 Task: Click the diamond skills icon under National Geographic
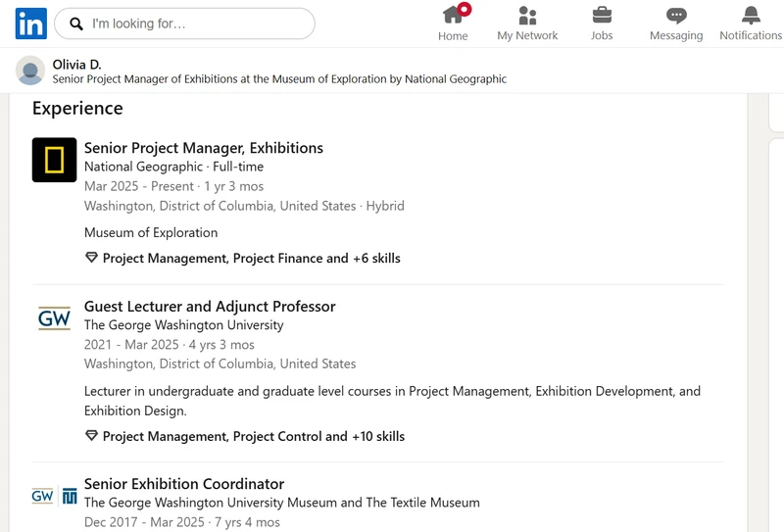pyautogui.click(x=91, y=258)
